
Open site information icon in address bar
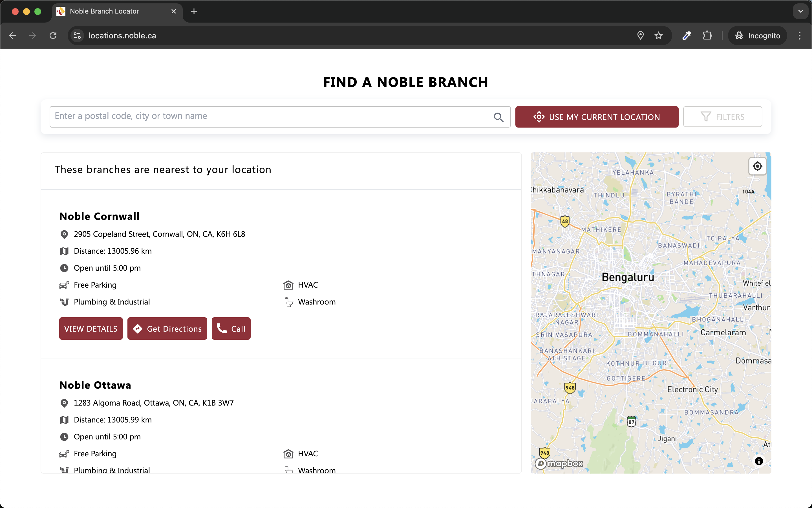click(78, 36)
